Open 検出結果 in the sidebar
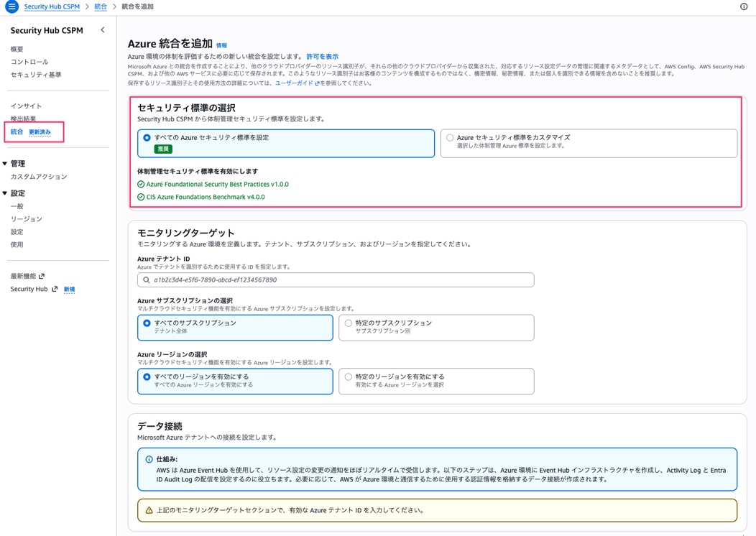 [x=23, y=119]
